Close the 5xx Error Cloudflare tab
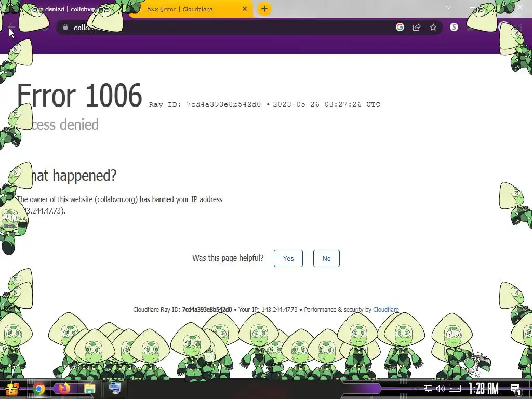 (245, 9)
